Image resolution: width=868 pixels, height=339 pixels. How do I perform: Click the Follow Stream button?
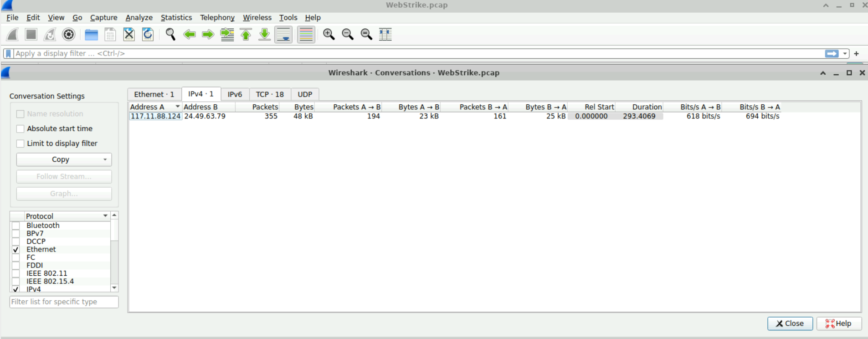[64, 177]
